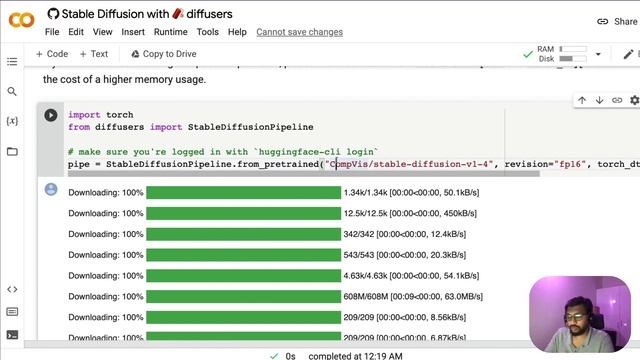Open the View menu
Image resolution: width=640 pixels, height=360 pixels.
[x=102, y=32]
